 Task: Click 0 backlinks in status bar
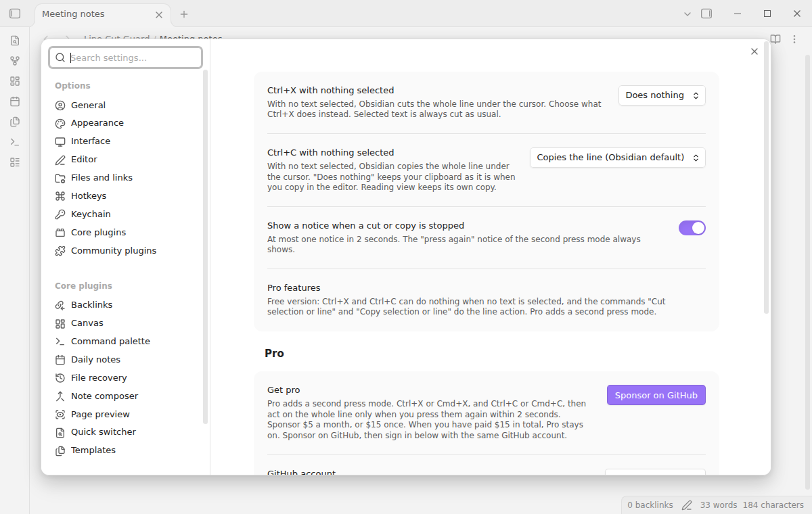pyautogui.click(x=650, y=505)
